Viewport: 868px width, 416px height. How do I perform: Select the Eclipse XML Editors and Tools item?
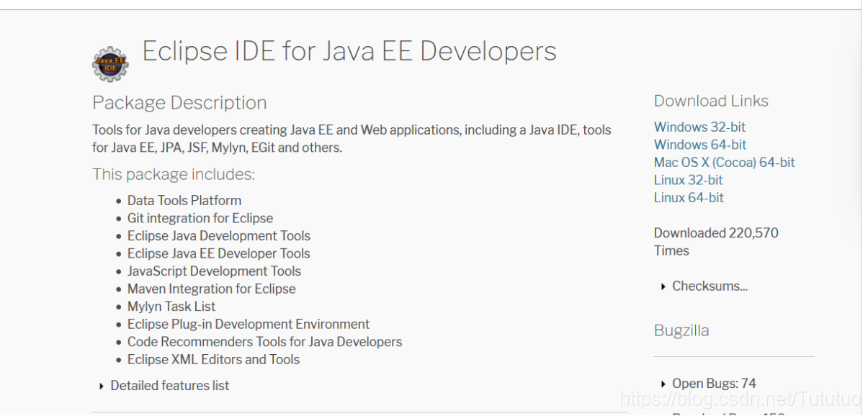[213, 359]
